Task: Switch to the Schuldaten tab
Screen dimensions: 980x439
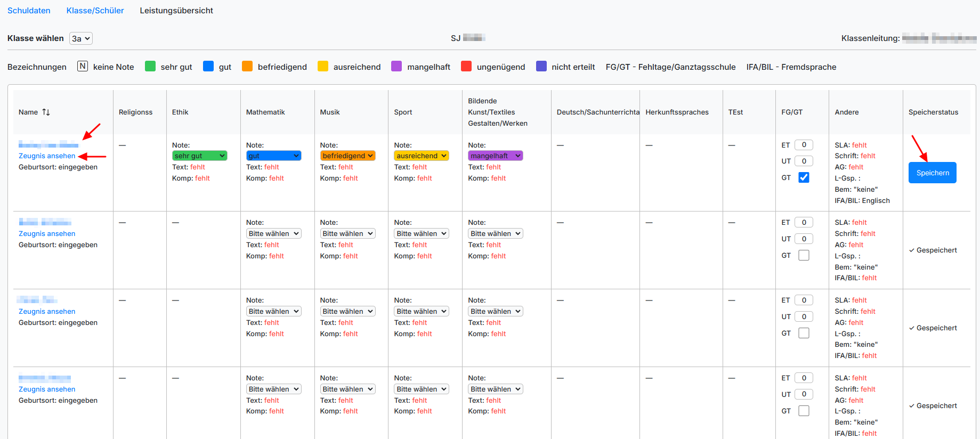Action: click(x=29, y=11)
